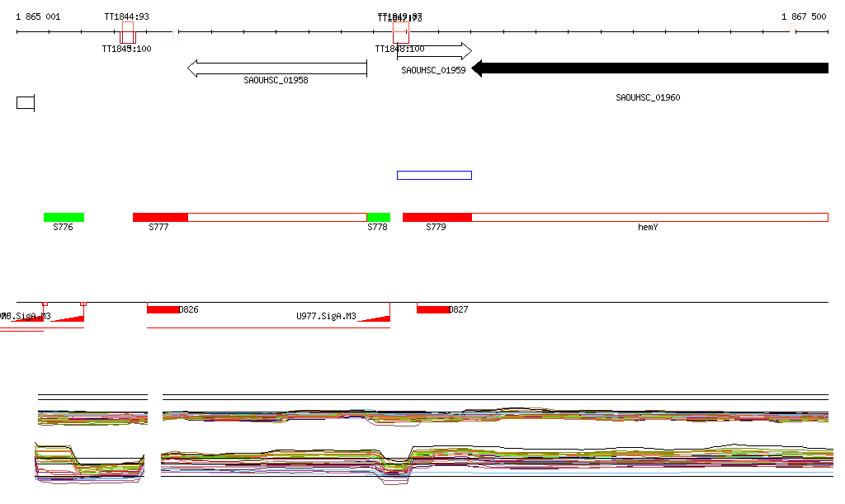Click the D827 label
Screen dimensions: 845x504
pyautogui.click(x=459, y=309)
